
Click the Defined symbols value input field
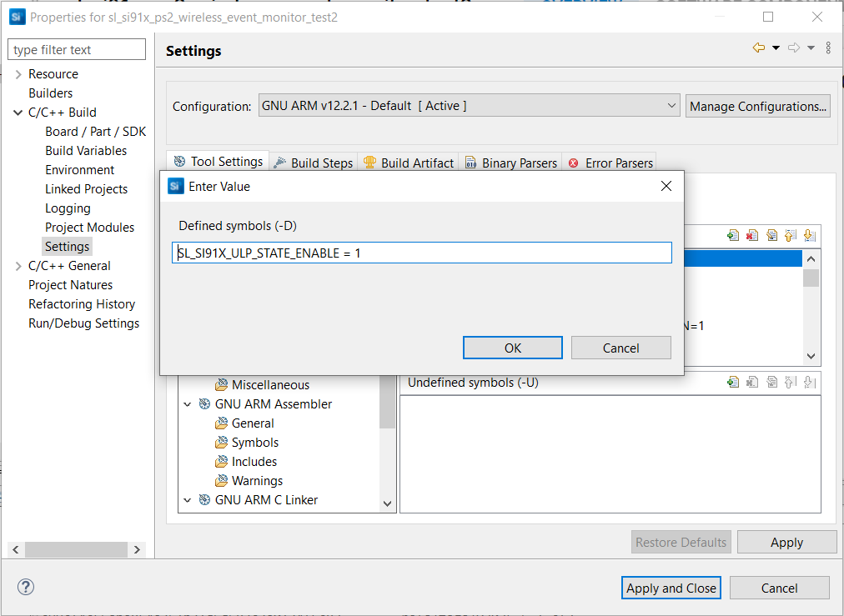421,252
